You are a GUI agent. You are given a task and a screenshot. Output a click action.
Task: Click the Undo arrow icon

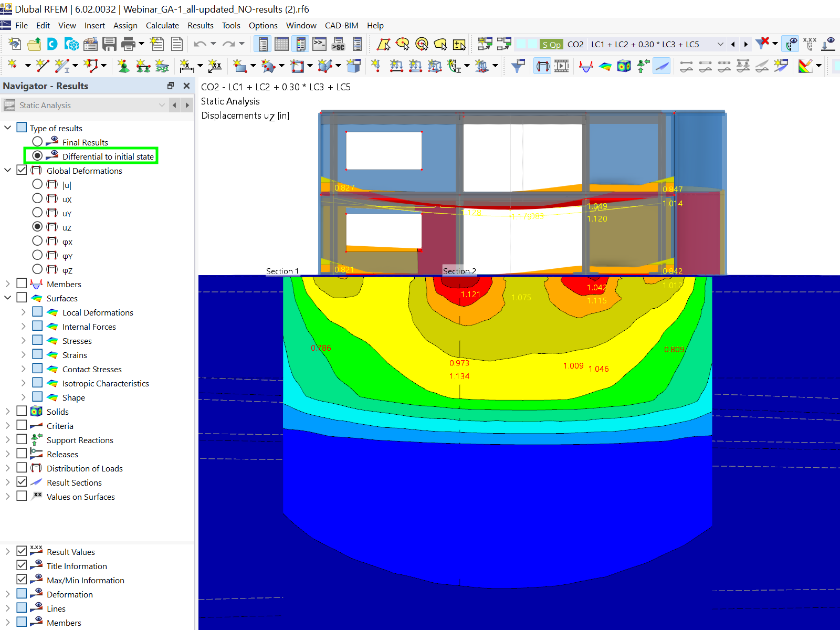[199, 44]
